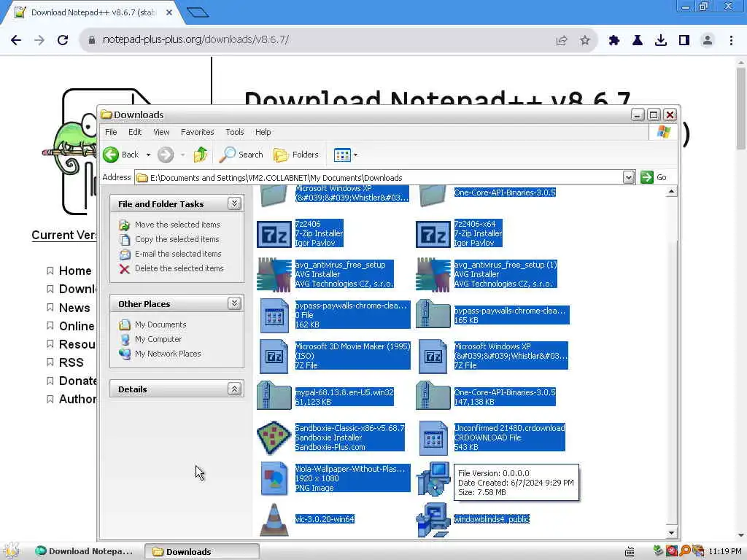Select Unconfirmed 21480.crdownload file icon

tap(433, 437)
